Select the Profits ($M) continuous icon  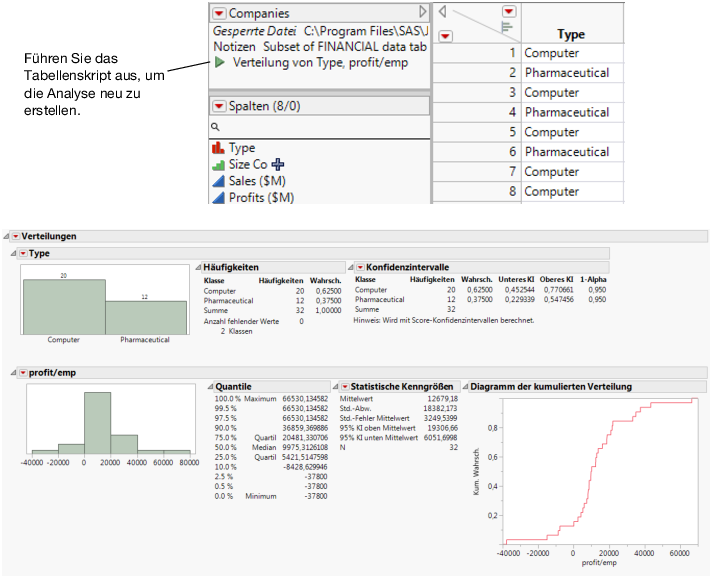218,198
